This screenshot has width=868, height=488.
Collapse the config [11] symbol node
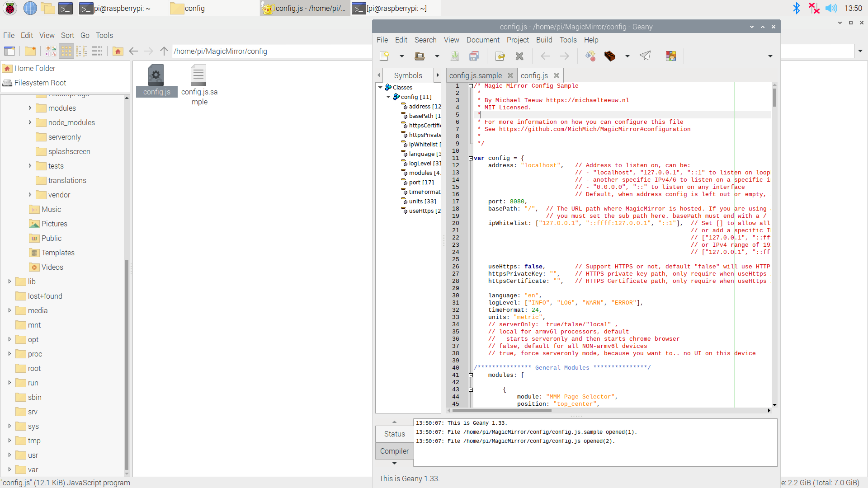[x=388, y=97]
